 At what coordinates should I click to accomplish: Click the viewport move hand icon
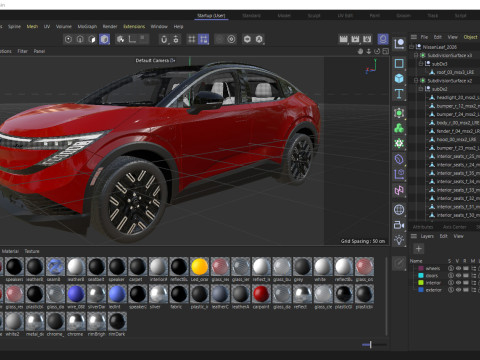[360, 51]
